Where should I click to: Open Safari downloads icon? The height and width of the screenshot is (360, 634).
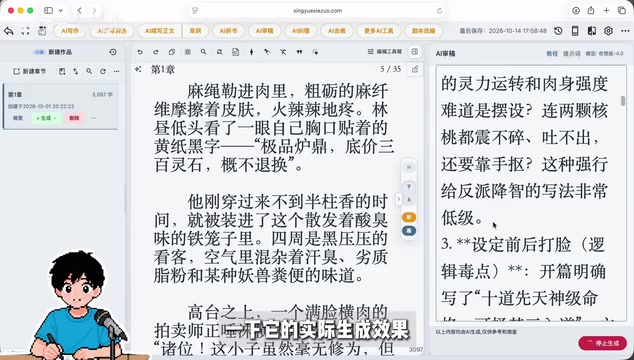pyautogui.click(x=576, y=11)
